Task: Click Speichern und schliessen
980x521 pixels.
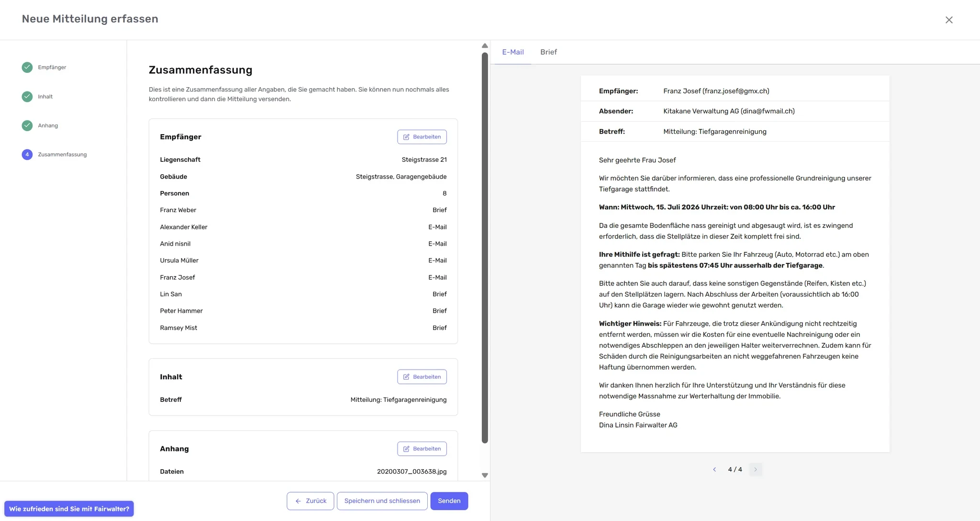Action: [382, 501]
